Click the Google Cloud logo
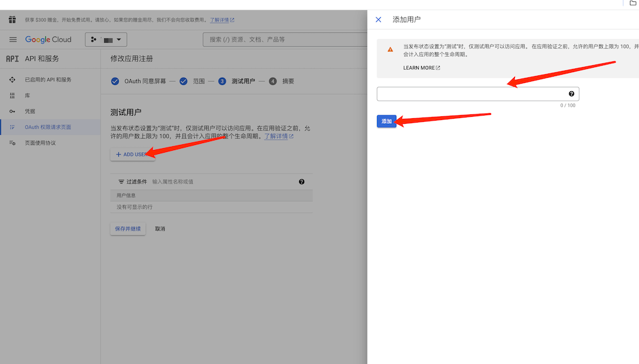The image size is (639, 364). tap(49, 40)
